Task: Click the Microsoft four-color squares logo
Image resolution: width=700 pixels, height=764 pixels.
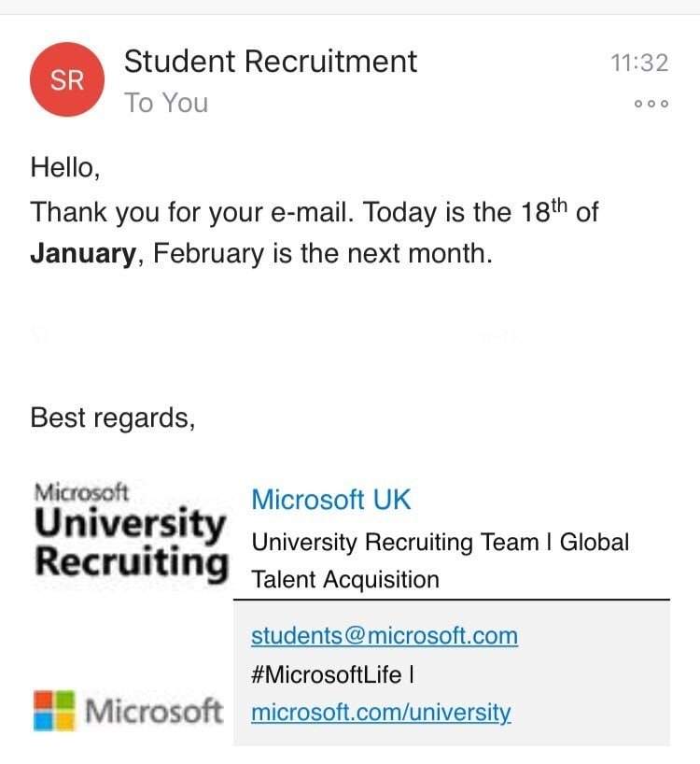Action: pos(55,711)
